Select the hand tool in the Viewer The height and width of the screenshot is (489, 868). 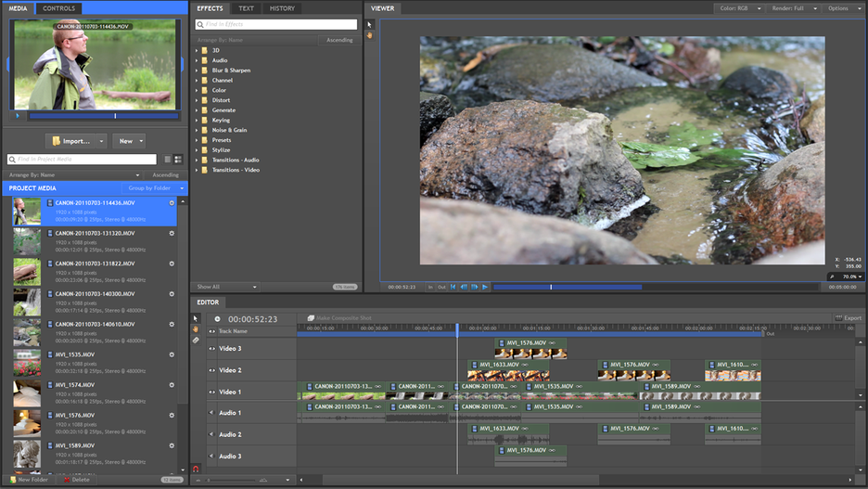[x=369, y=35]
